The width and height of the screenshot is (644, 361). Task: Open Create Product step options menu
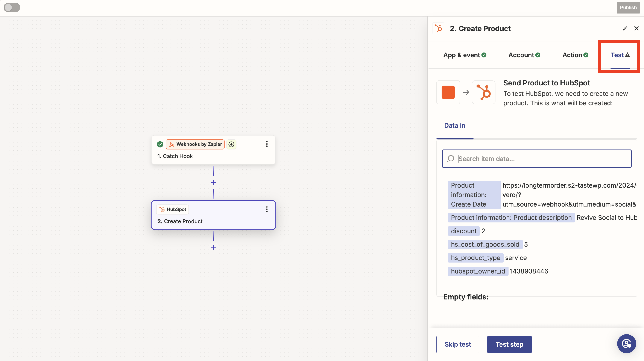click(x=267, y=209)
